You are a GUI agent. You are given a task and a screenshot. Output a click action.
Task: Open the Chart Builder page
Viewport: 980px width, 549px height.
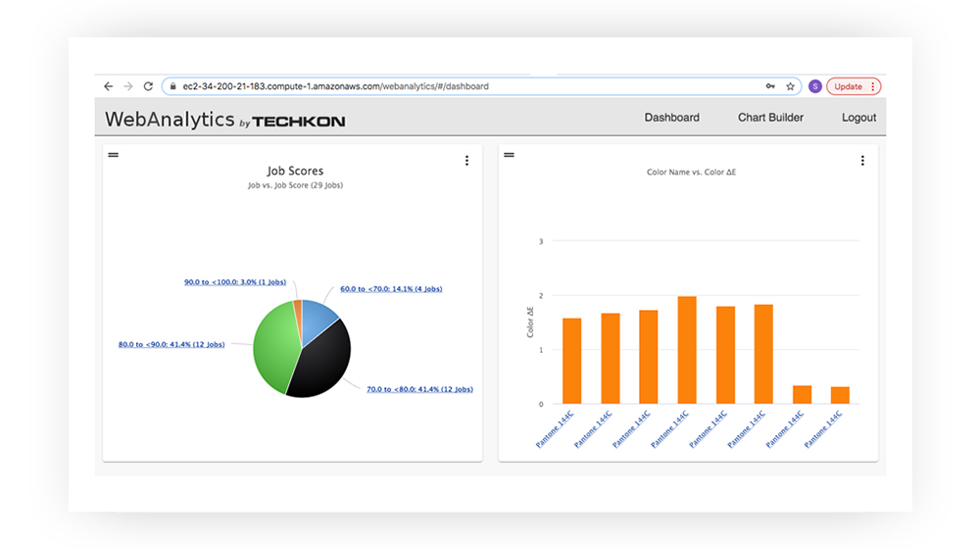(770, 118)
